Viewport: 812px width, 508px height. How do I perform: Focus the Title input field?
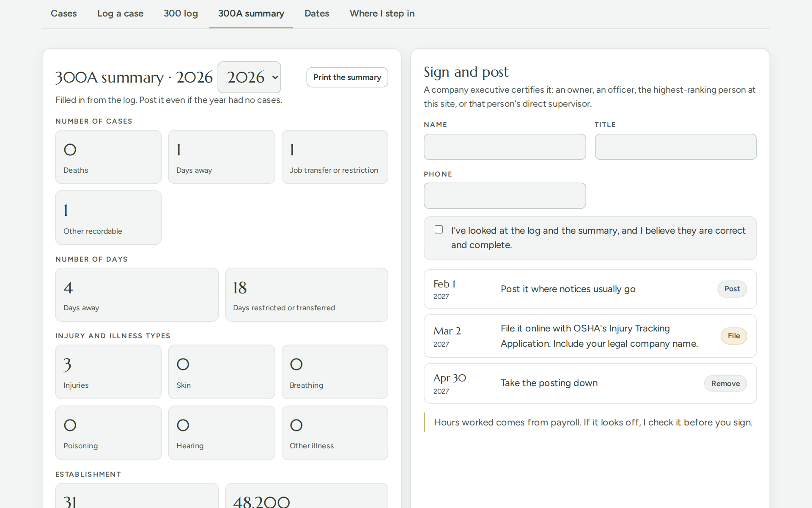point(675,147)
